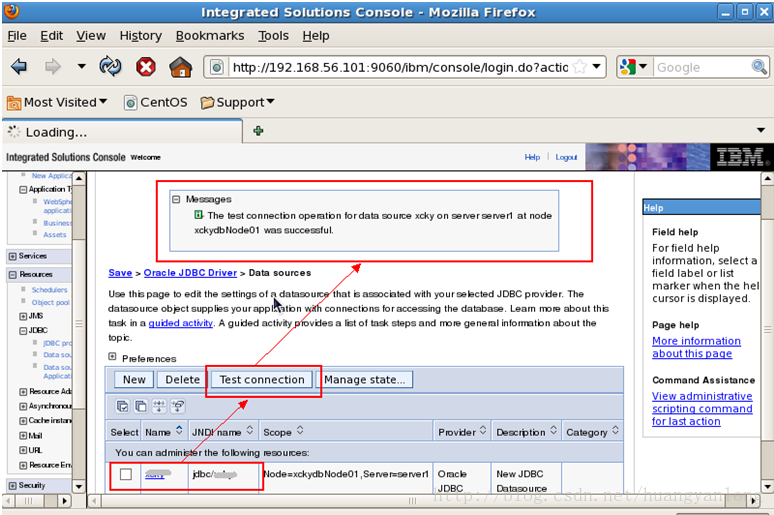The width and height of the screenshot is (774, 515).
Task: Click the Delete button
Action: [x=182, y=380]
